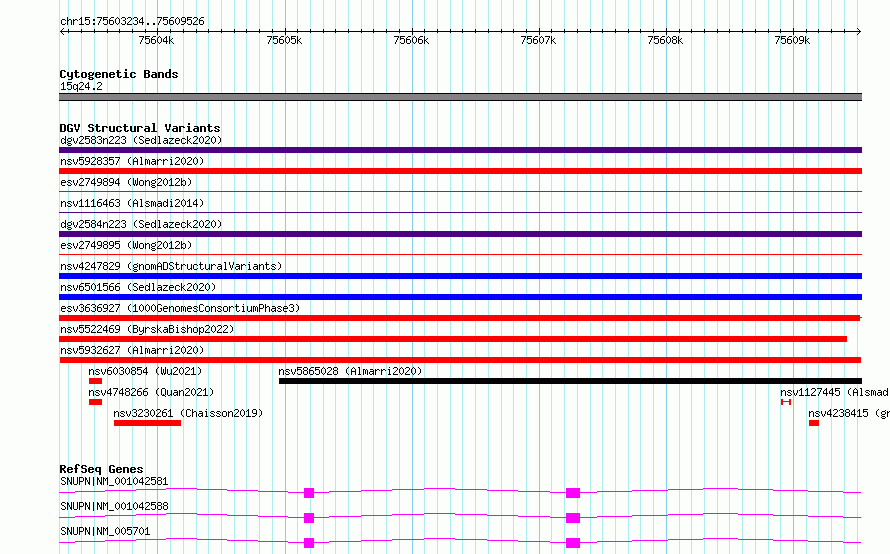The width and height of the screenshot is (890, 554).
Task: Click the 75604k ruler tick label
Action: click(156, 40)
